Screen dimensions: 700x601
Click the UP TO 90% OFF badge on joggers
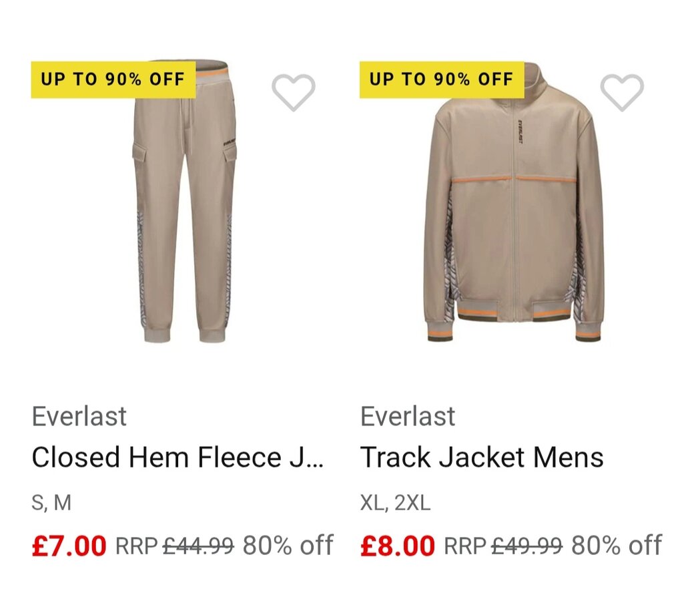[113, 79]
